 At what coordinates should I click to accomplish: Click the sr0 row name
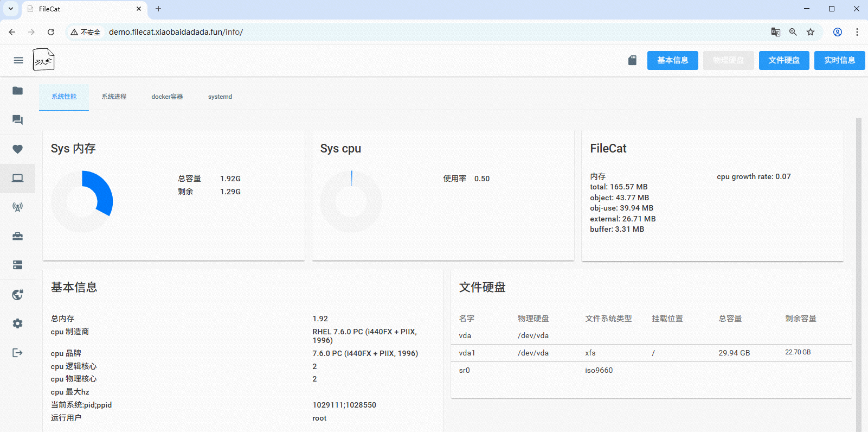(465, 370)
